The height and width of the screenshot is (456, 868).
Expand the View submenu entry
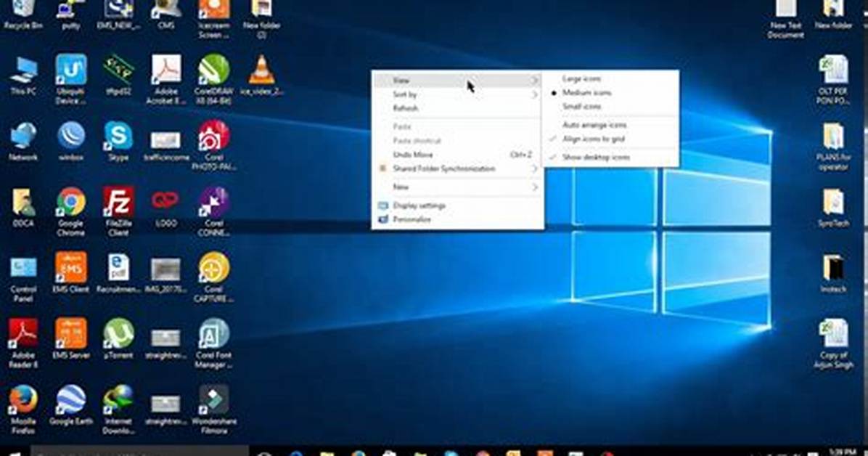coord(458,81)
